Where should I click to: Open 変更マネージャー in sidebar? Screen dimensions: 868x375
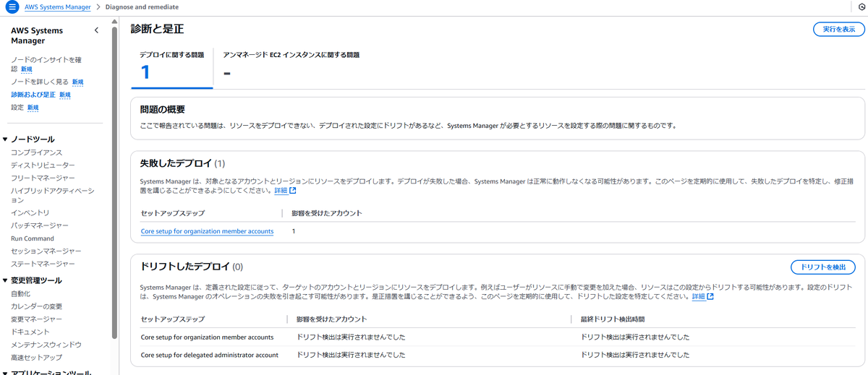[36, 319]
